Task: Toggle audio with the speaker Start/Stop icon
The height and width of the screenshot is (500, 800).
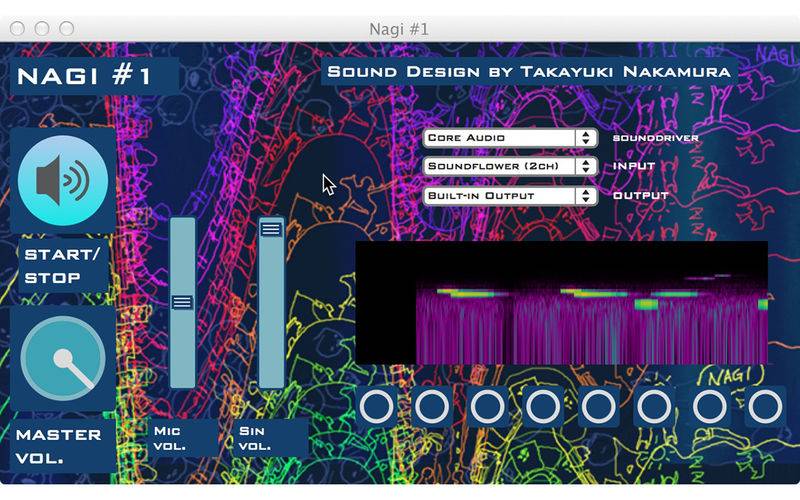Action: pyautogui.click(x=63, y=180)
